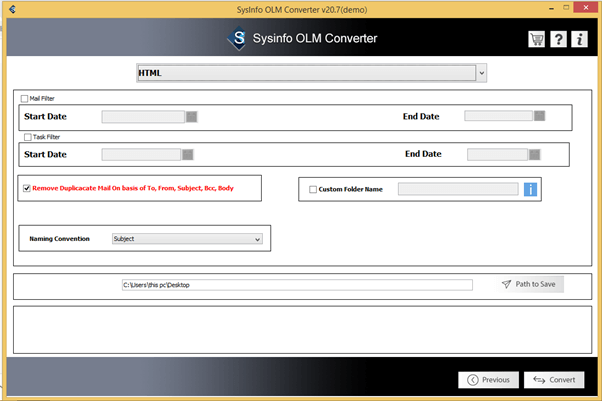Go back with the Previous button
602x401 pixels.
pos(488,380)
